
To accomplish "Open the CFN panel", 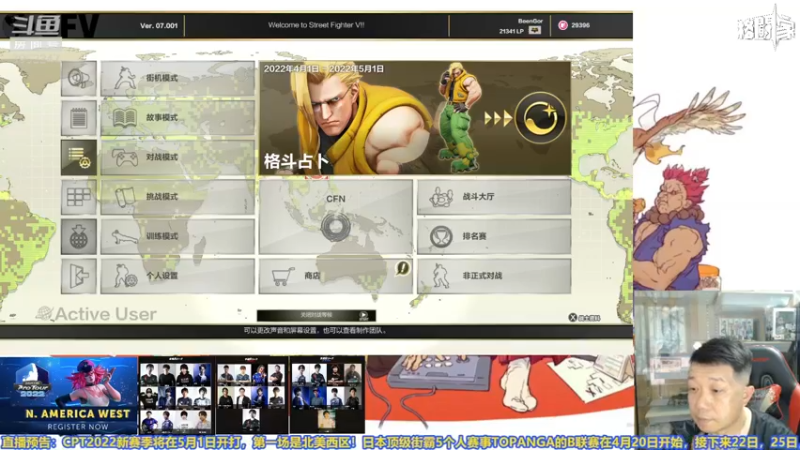I will tap(336, 216).
